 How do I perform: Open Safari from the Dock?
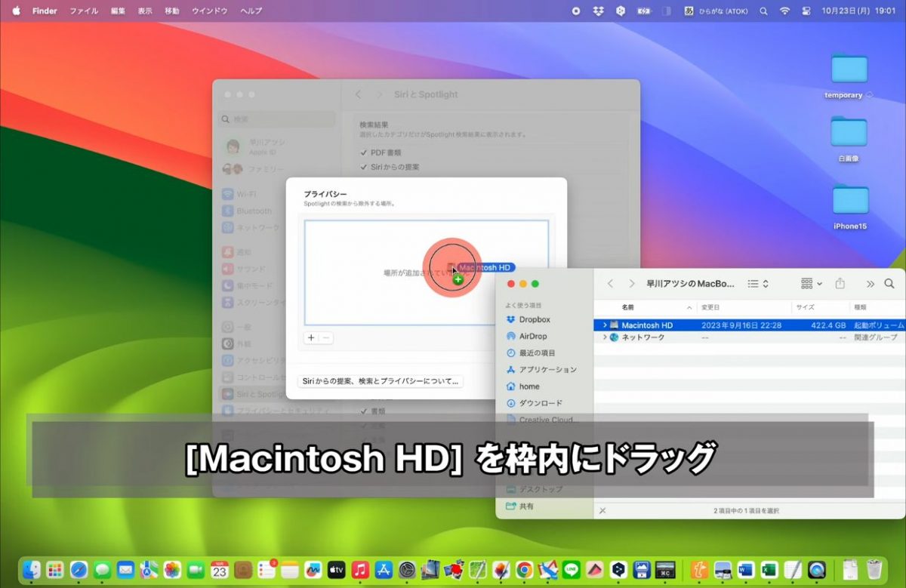[x=79, y=569]
